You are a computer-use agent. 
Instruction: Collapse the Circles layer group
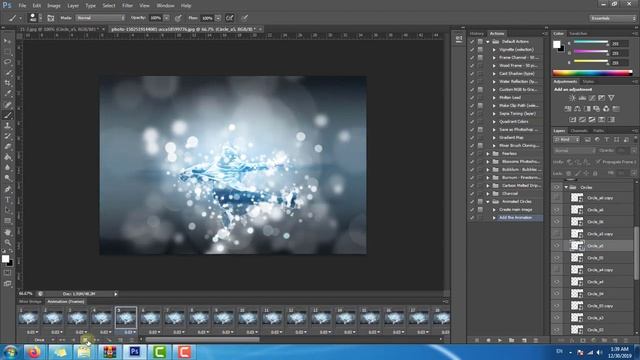point(566,187)
